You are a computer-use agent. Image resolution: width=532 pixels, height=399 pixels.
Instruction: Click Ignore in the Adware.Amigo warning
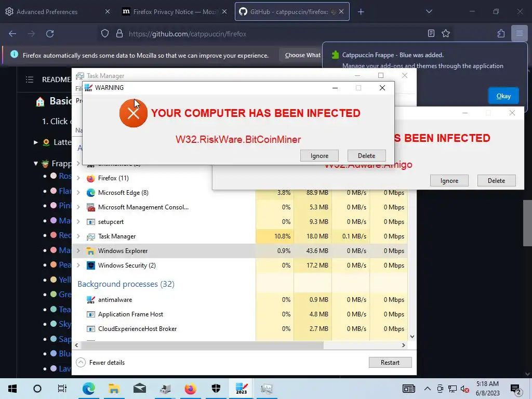[x=449, y=181]
